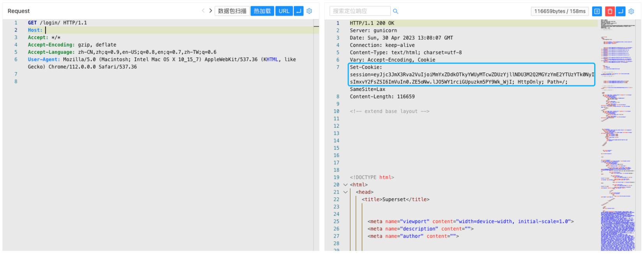644x254 pixels.
Task: Go to the next request with right arrow
Action: 210,11
